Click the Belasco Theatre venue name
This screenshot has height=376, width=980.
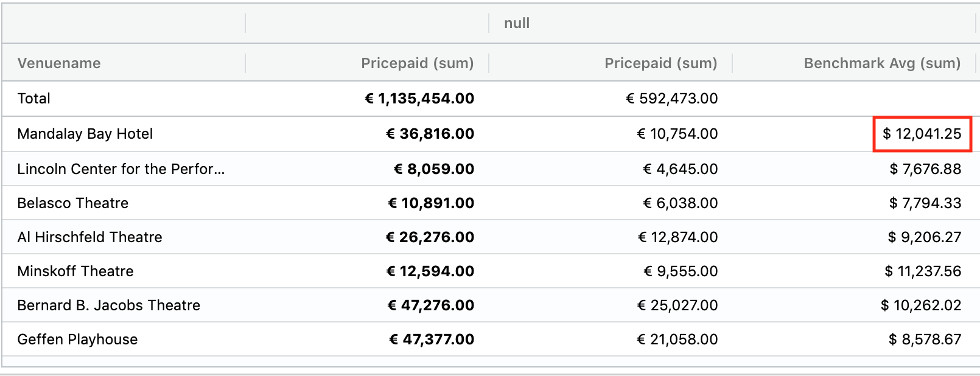tap(73, 203)
